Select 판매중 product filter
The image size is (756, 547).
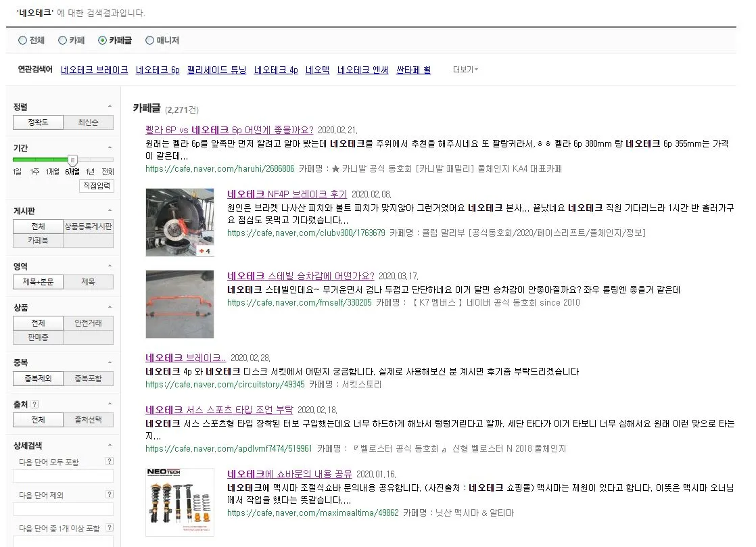click(38, 337)
